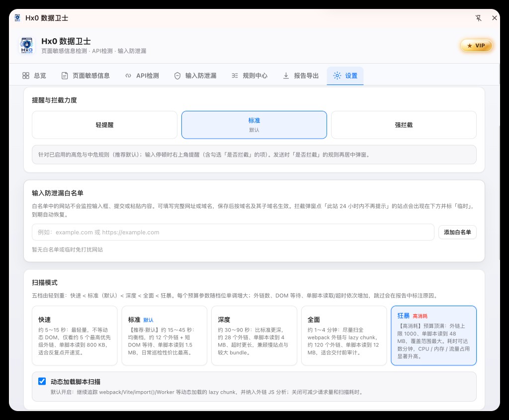This screenshot has height=420, width=509.
Task: Click the 动态加载脚本扫描 label
Action: click(76, 382)
